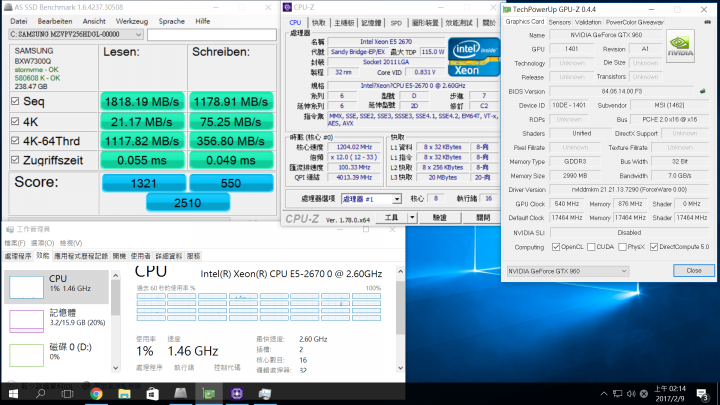Toggle the Seq test checkbox

pyautogui.click(x=15, y=101)
